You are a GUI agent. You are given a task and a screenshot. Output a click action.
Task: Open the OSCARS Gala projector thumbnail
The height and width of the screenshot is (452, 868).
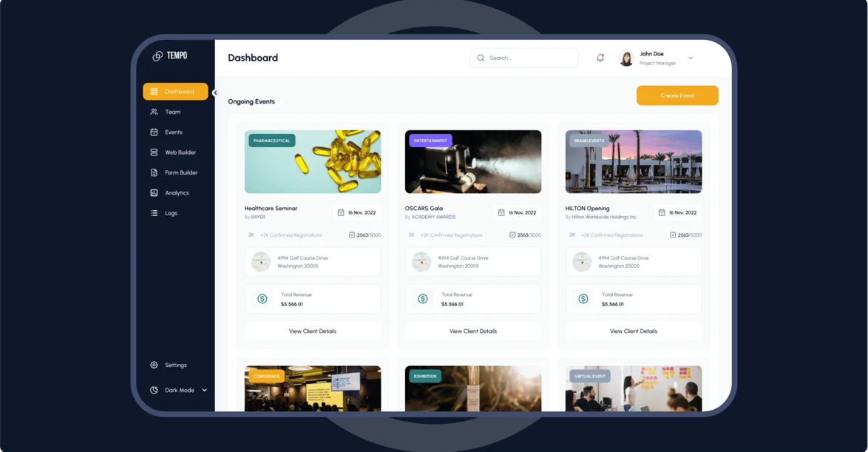coord(473,162)
